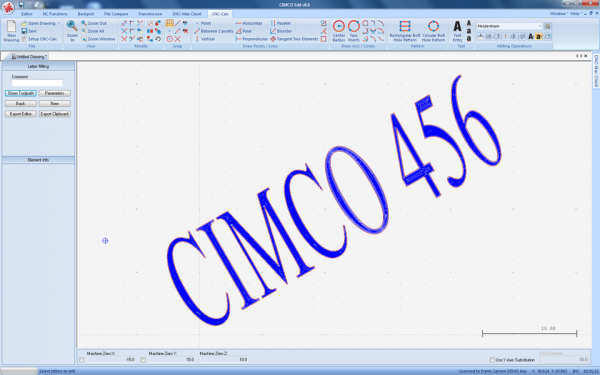The image size is (600, 375).
Task: Toggle the checkbox beside Machine Zero Y
Action: coord(143,360)
